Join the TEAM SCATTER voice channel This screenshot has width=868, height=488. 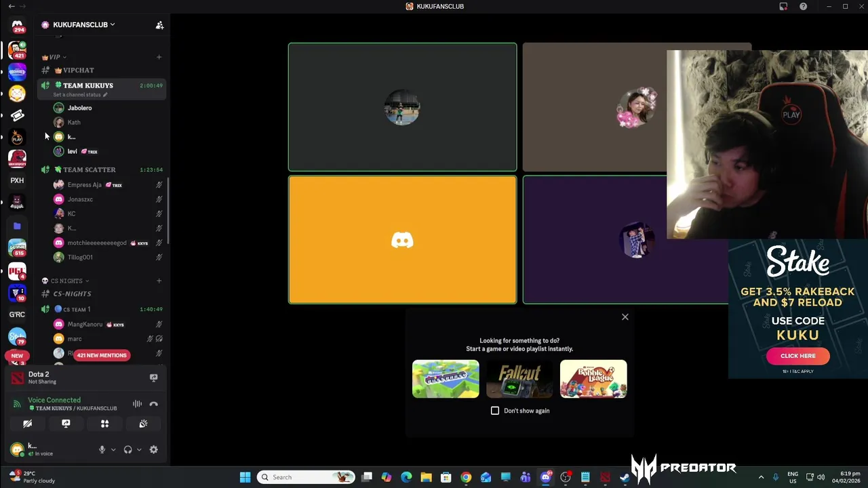click(102, 169)
